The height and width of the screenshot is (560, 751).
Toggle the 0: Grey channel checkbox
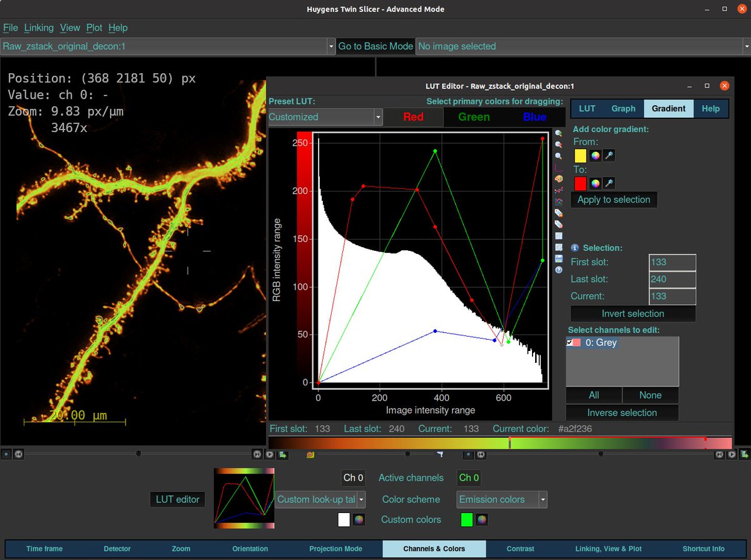(570, 343)
